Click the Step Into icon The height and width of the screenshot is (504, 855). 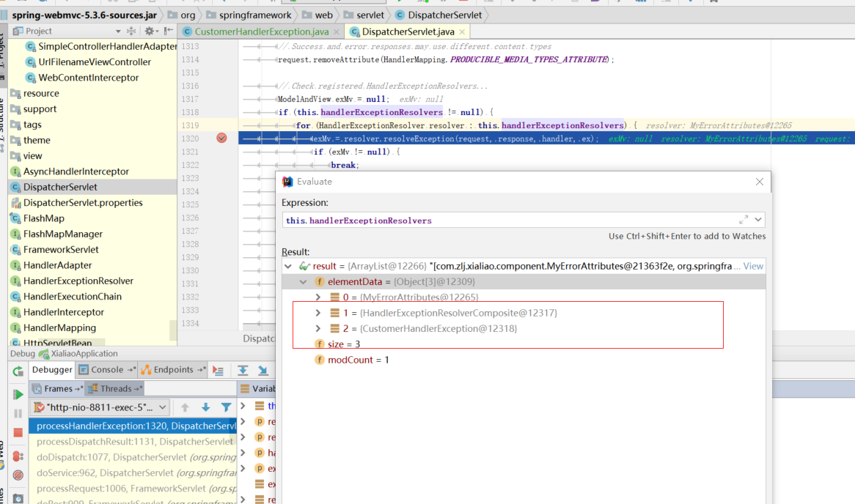[263, 371]
